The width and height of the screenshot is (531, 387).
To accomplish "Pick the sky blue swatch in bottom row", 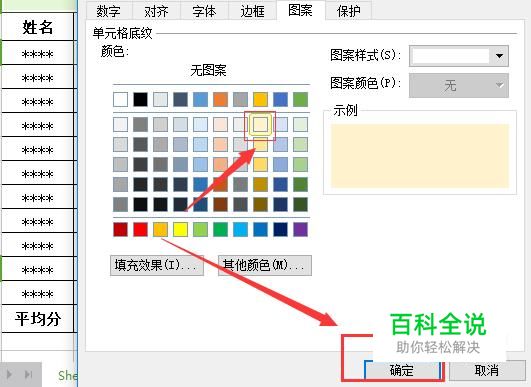I will [x=240, y=229].
